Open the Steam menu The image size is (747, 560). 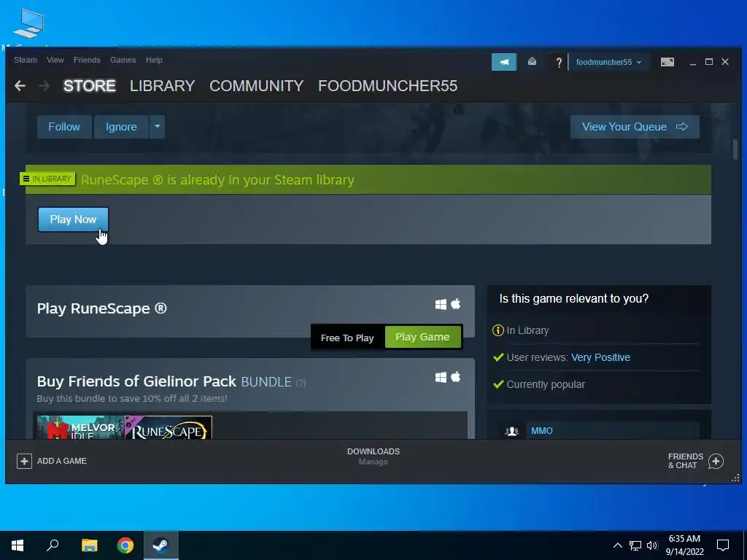(x=26, y=60)
